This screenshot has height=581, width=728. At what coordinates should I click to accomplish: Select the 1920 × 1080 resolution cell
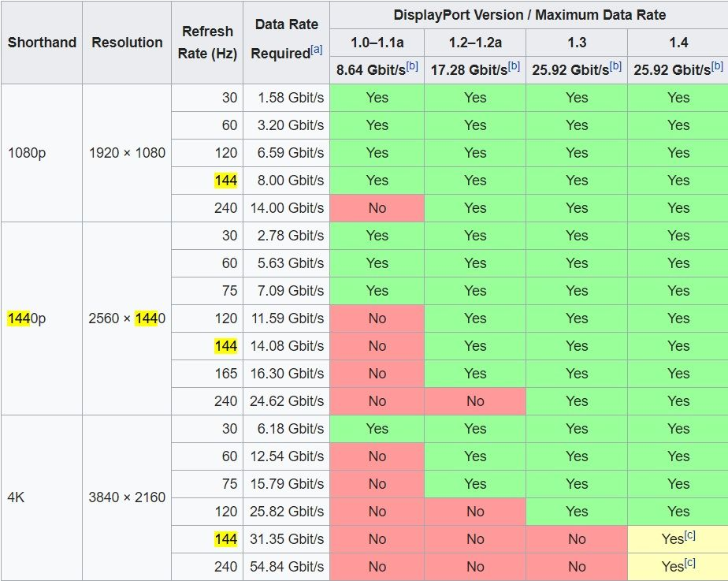click(x=127, y=153)
